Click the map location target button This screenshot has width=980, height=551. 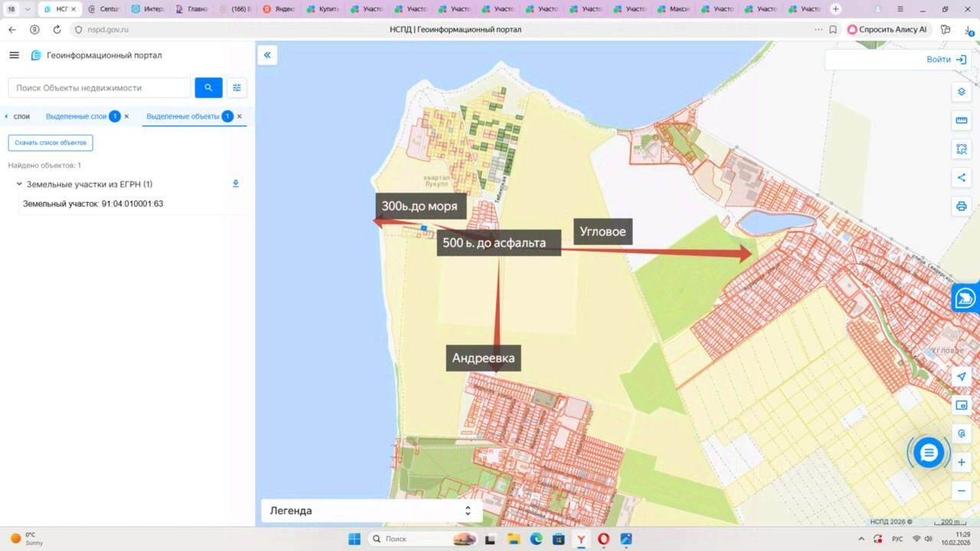962,434
